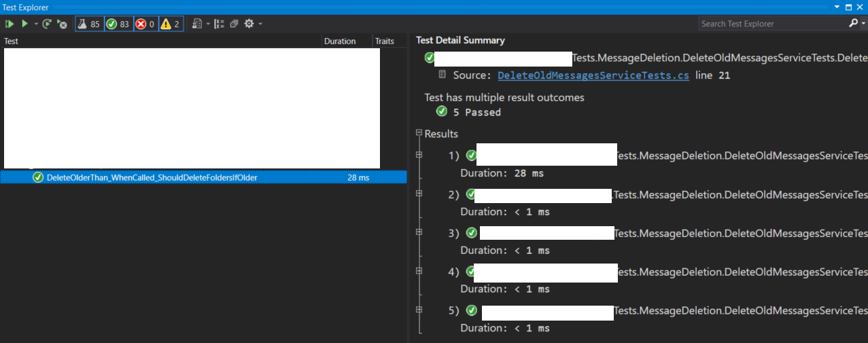The height and width of the screenshot is (343, 868).
Task: Click passed icon on DeleteOlderThan test row
Action: [x=38, y=177]
